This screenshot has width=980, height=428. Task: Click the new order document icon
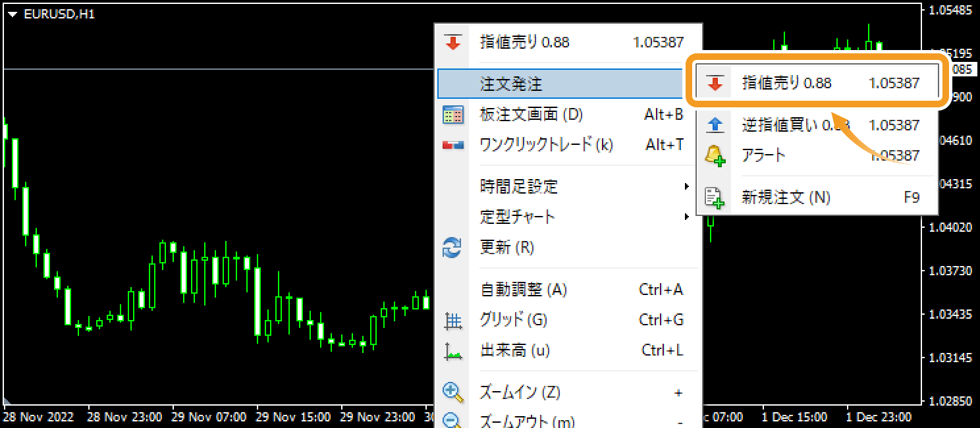click(x=715, y=198)
